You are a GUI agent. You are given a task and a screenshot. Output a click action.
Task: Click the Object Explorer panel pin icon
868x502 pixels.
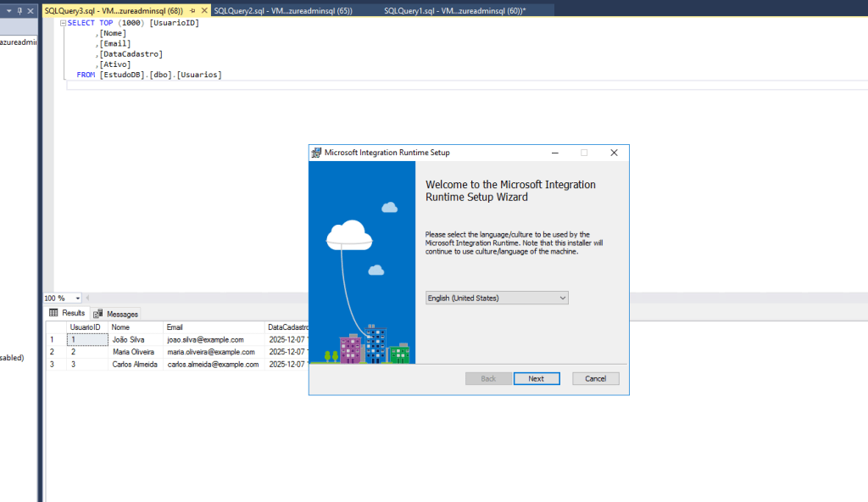(x=19, y=10)
